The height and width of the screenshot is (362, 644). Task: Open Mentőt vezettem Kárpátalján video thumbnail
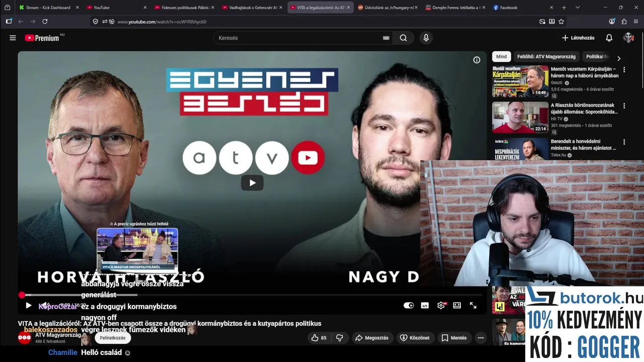(520, 81)
